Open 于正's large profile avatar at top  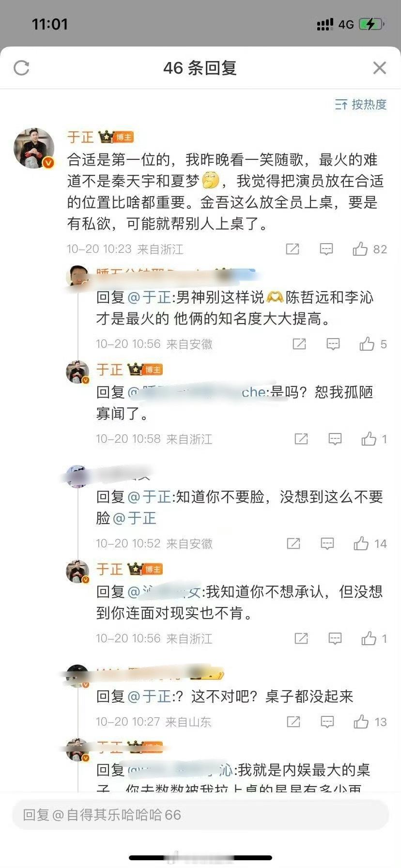tap(34, 148)
